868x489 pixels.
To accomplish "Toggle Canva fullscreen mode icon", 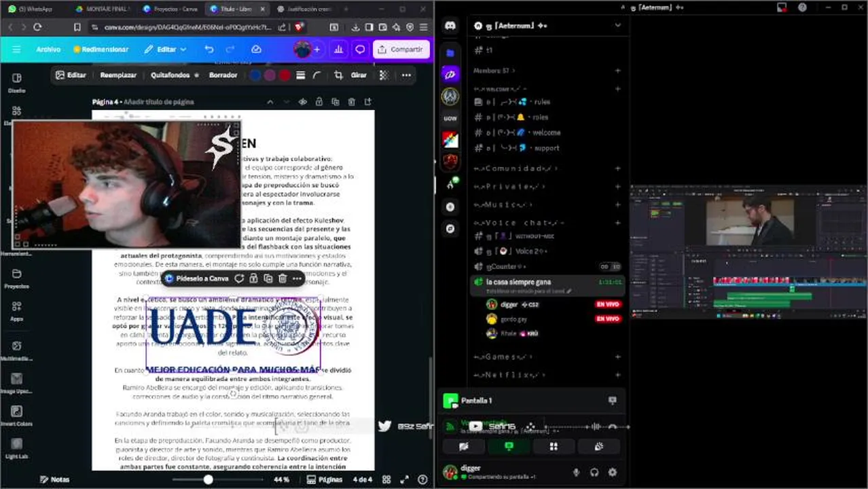I will tap(405, 479).
